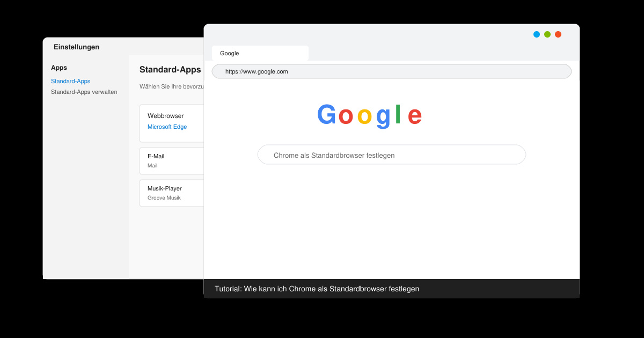Click the Mail label under E-Mail

pos(152,166)
